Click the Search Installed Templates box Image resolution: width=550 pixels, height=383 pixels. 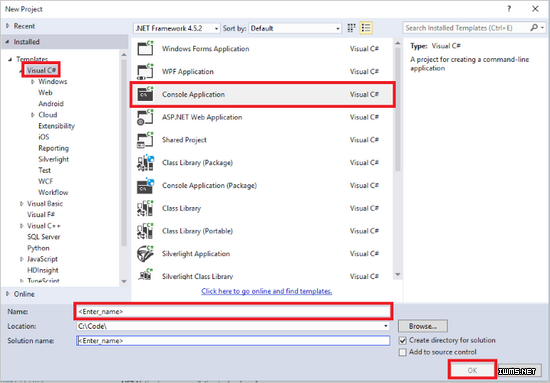[x=467, y=28]
